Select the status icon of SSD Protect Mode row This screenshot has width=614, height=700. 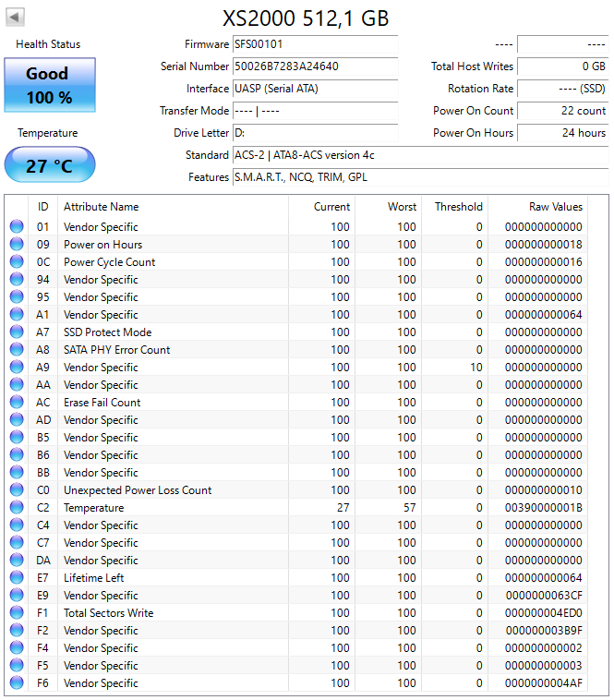[x=17, y=332]
